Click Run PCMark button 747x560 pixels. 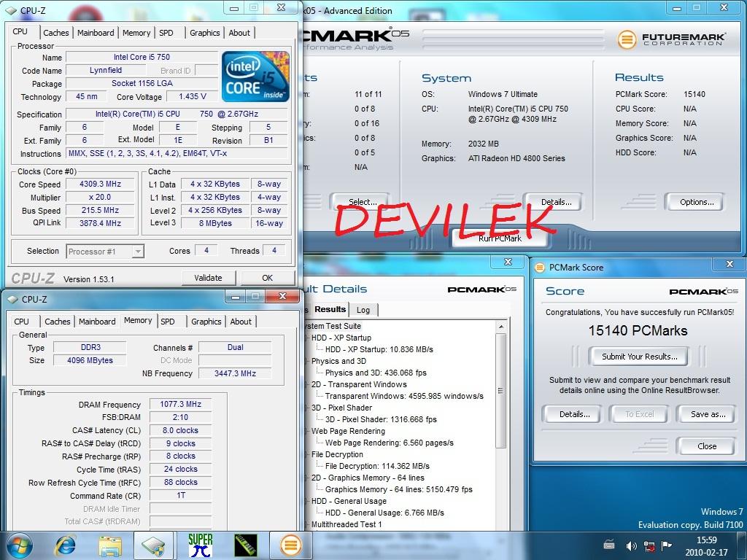tap(500, 238)
